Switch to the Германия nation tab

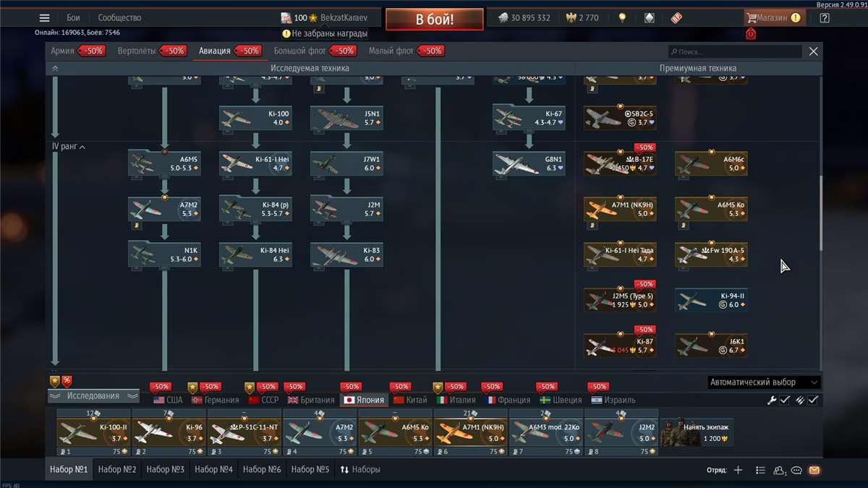coord(215,399)
